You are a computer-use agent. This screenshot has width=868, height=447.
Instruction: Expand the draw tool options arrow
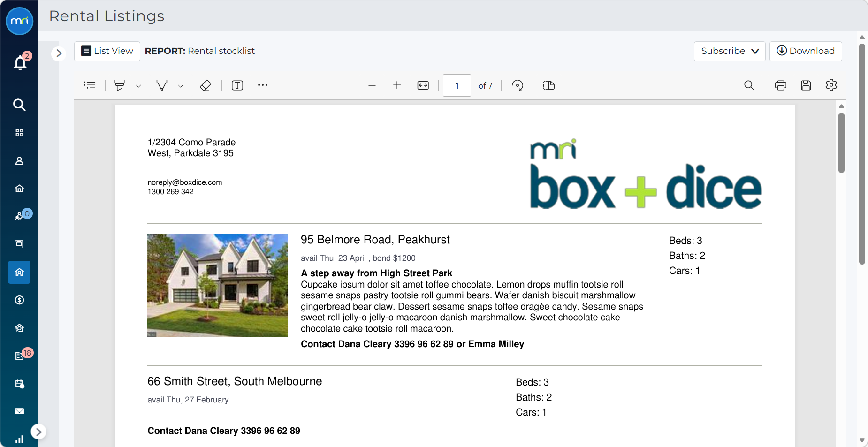tap(181, 86)
